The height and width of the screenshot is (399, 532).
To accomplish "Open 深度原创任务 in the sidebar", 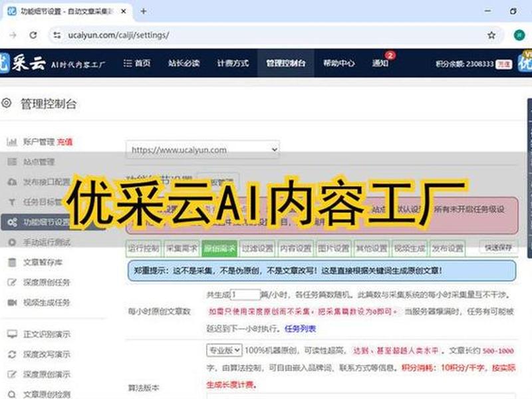I will tap(47, 282).
